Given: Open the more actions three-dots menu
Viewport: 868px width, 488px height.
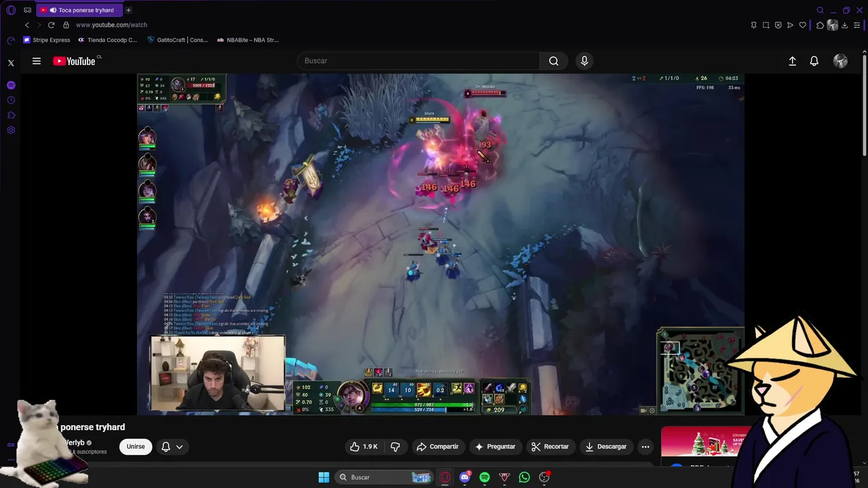Looking at the screenshot, I should click(x=646, y=447).
